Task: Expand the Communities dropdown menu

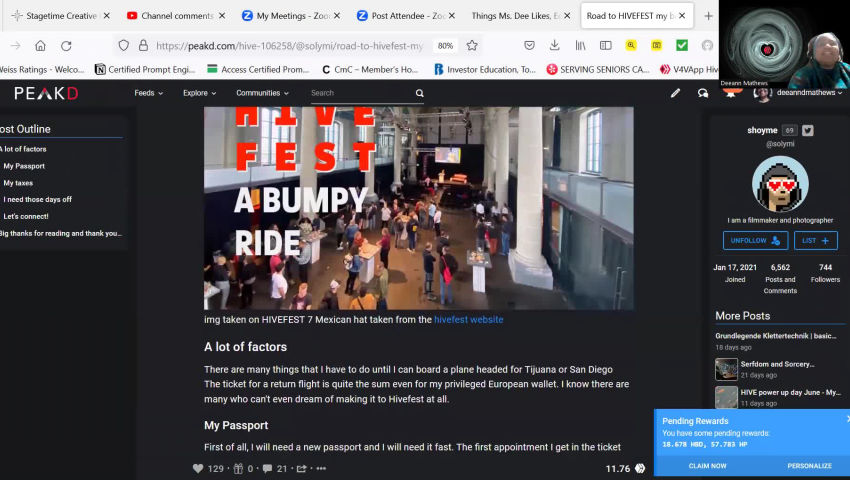Action: point(262,93)
